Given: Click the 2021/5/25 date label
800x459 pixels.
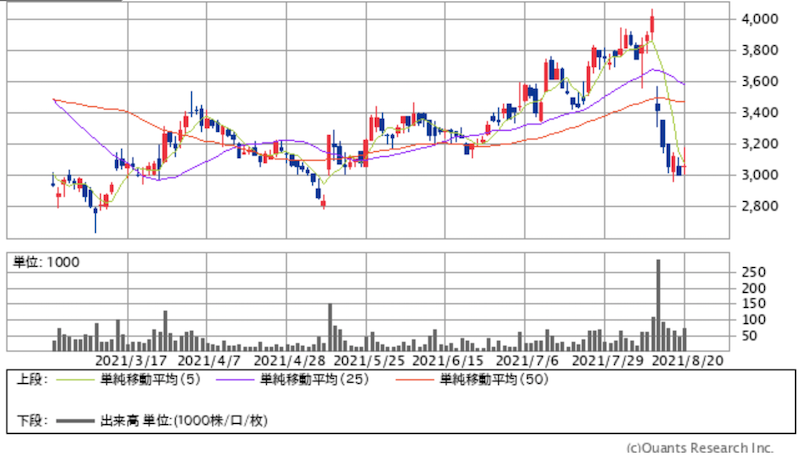Looking at the screenshot, I should [x=369, y=361].
